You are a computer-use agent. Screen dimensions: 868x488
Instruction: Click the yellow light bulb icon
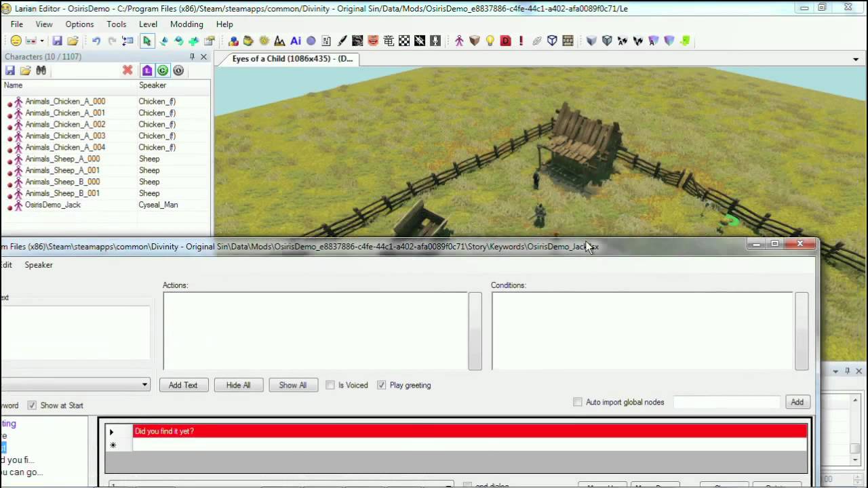tap(490, 41)
